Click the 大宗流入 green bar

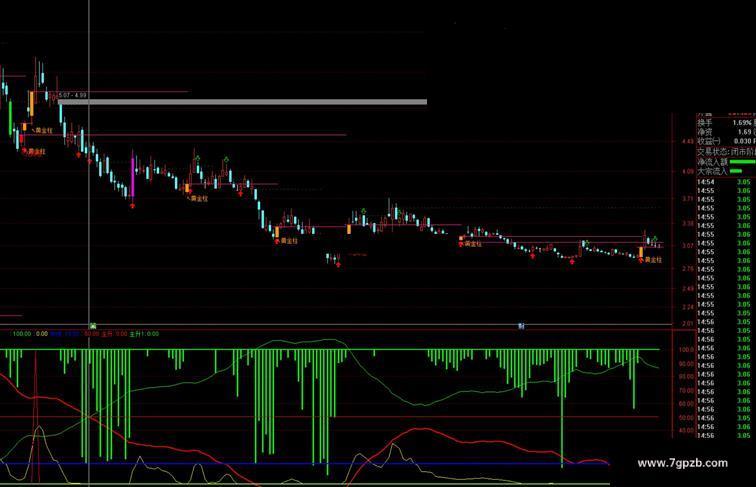click(736, 171)
